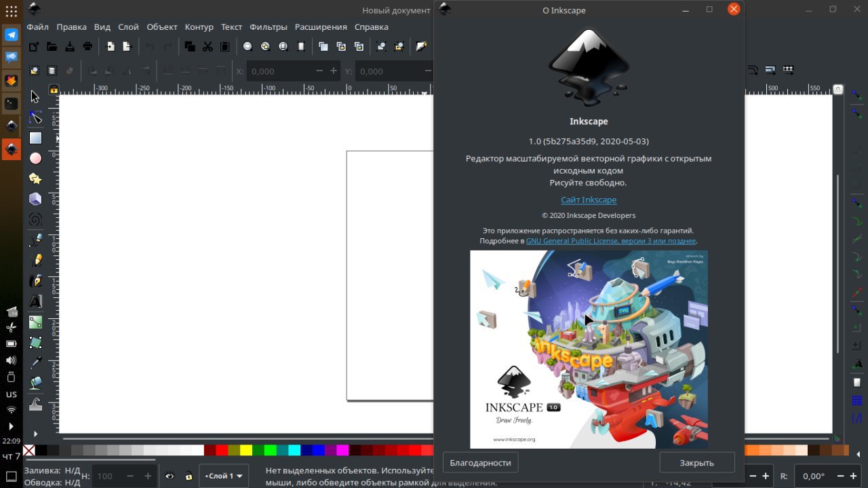Choose the star and polygon tool
Image resolution: width=868 pixels, height=488 pixels.
pyautogui.click(x=35, y=179)
